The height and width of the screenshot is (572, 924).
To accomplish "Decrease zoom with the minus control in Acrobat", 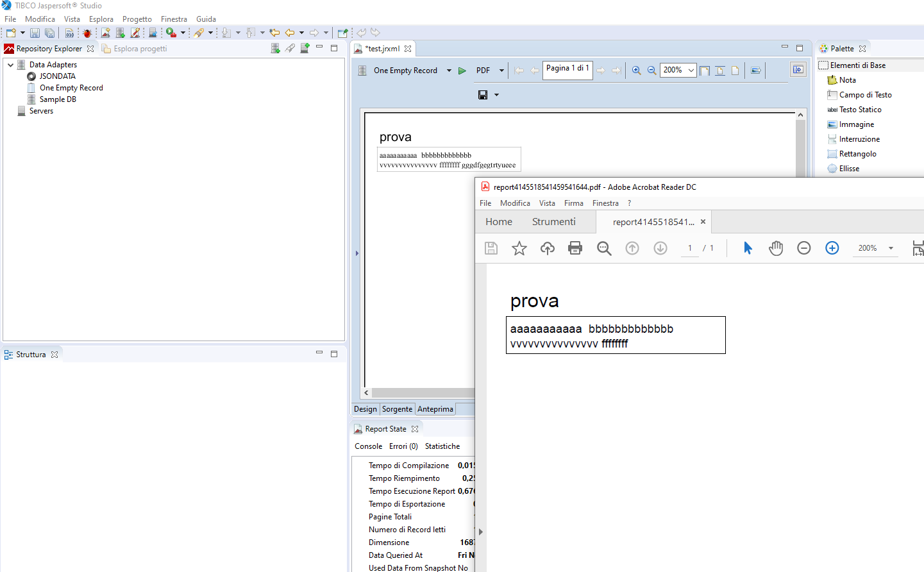I will point(803,248).
